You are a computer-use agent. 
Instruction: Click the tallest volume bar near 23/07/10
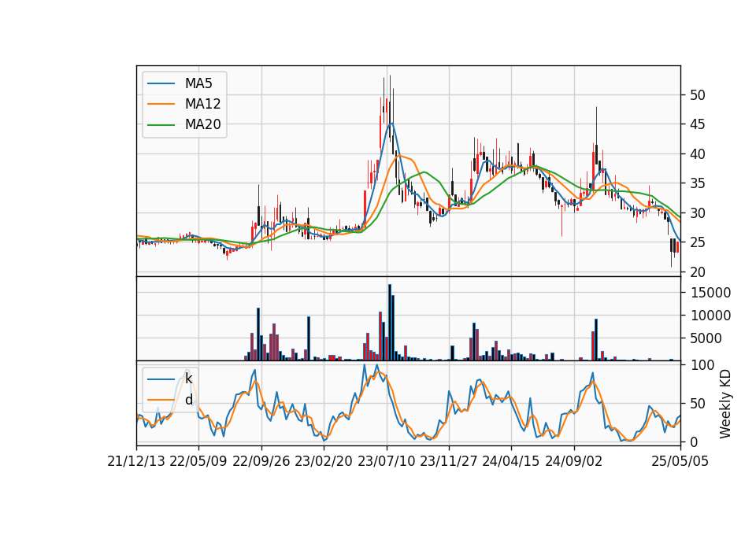click(x=390, y=323)
